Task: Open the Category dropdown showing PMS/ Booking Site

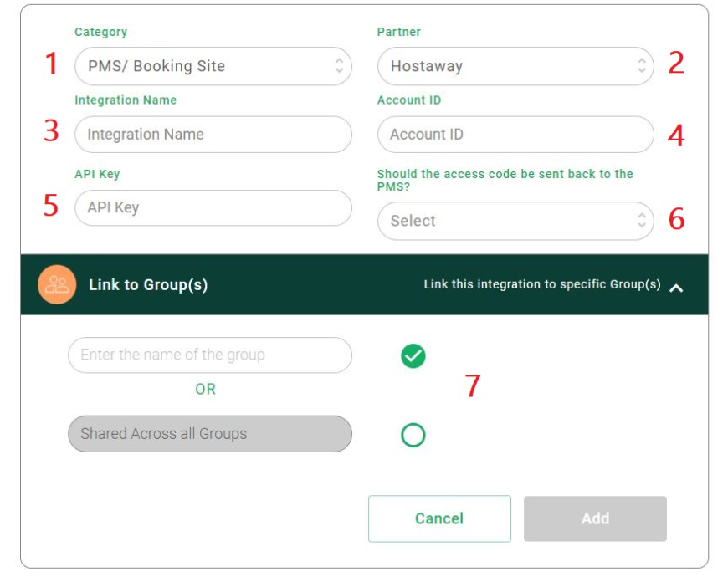Action: point(213,66)
